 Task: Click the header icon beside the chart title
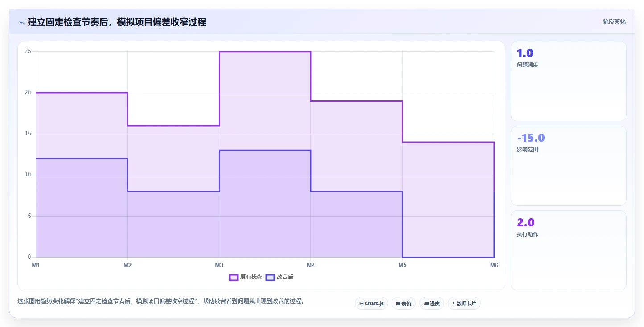tap(21, 22)
